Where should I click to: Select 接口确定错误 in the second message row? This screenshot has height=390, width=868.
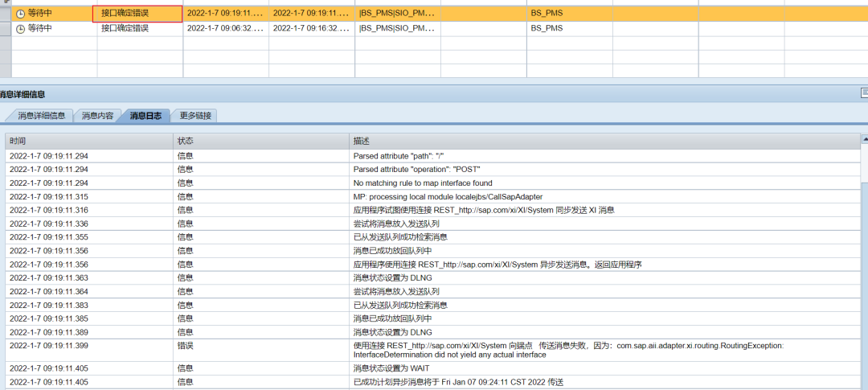tap(140, 29)
